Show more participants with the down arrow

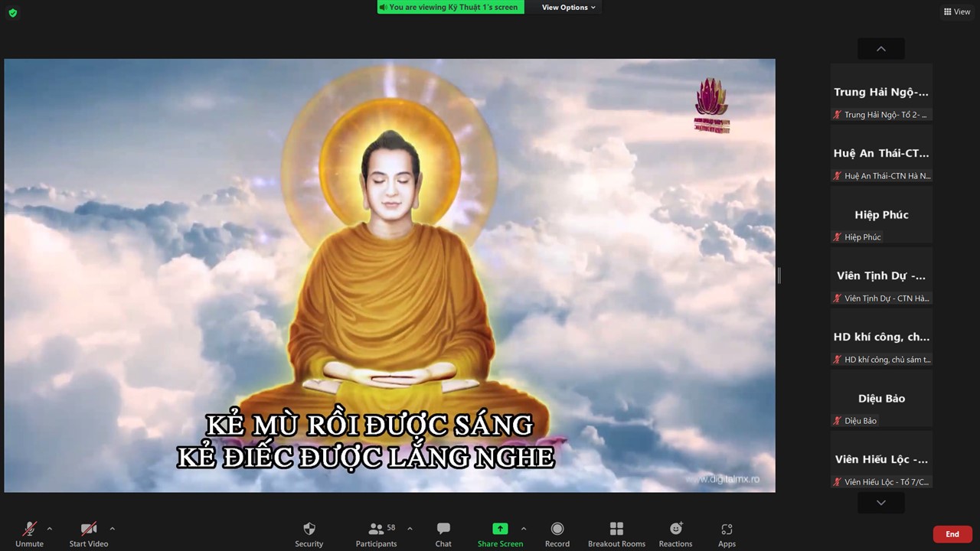[x=881, y=503]
